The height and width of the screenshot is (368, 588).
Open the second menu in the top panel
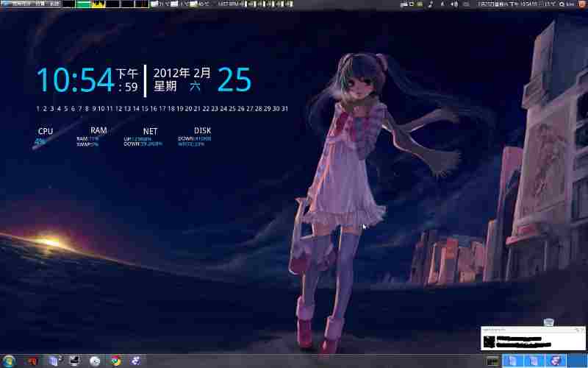pyautogui.click(x=40, y=4)
